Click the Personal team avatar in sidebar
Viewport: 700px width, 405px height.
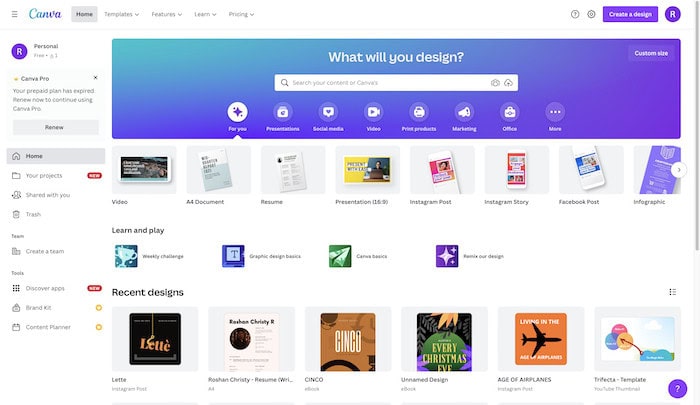(x=19, y=51)
